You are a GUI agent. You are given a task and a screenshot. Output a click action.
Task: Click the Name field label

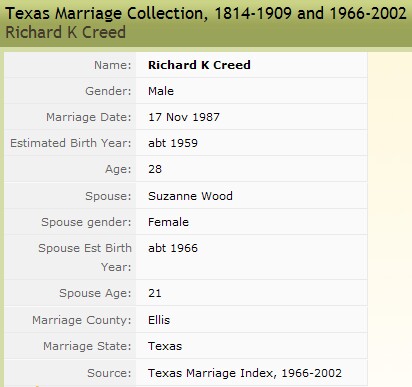(x=113, y=65)
